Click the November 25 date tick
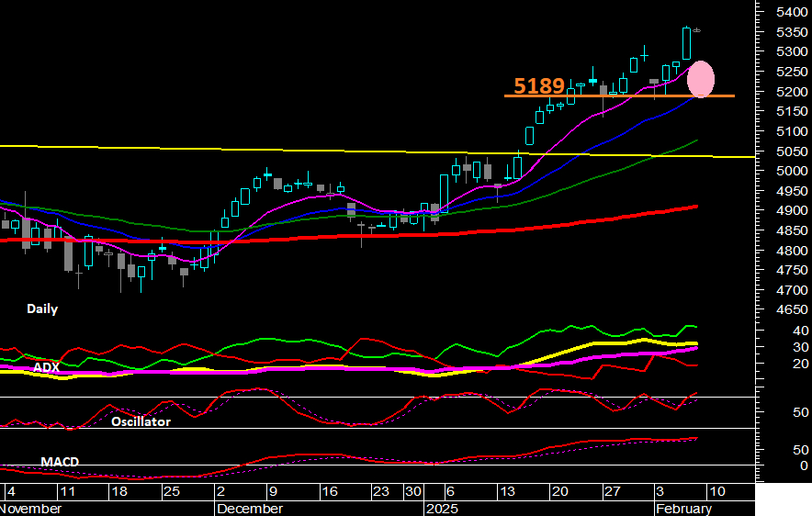 (x=172, y=491)
